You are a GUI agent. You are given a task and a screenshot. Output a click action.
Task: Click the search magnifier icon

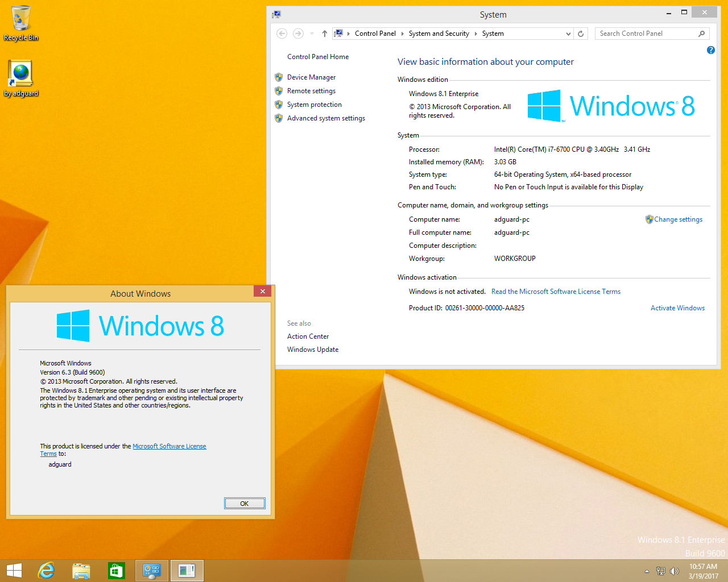[x=702, y=34]
